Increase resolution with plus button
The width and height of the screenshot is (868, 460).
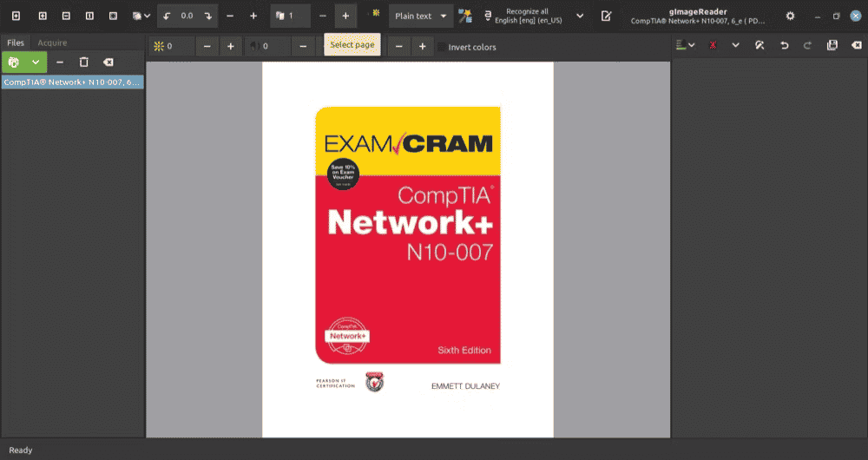[x=423, y=47]
